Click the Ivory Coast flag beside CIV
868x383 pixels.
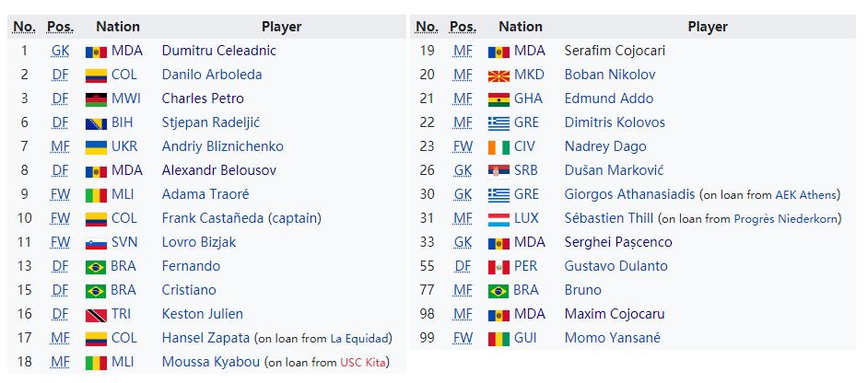click(499, 147)
